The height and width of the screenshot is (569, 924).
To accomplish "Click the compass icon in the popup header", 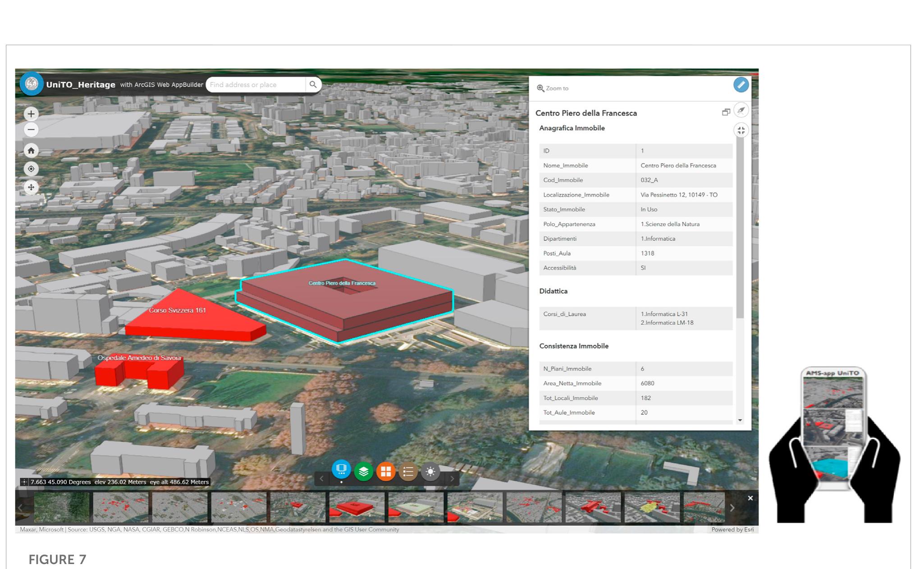I will 741,110.
